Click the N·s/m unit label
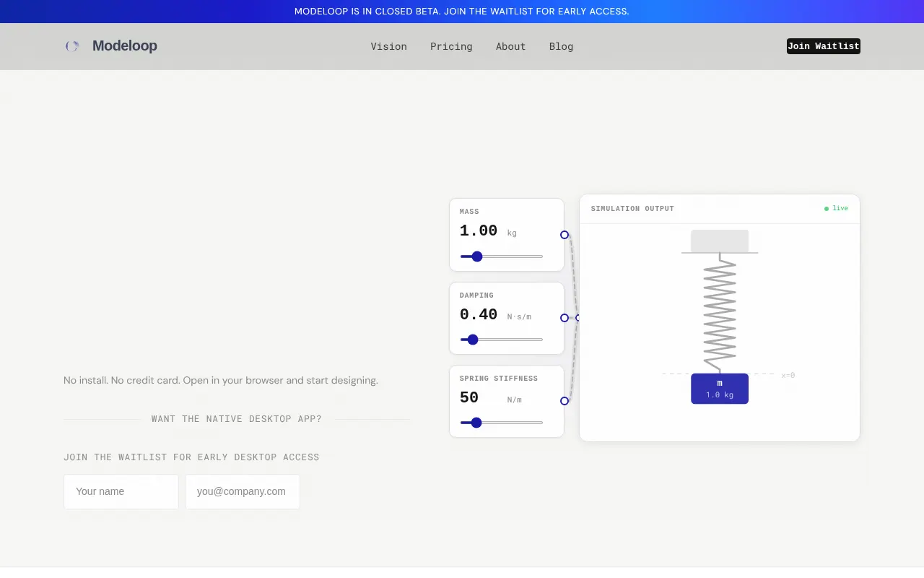Image resolution: width=924 pixels, height=578 pixels. [519, 317]
